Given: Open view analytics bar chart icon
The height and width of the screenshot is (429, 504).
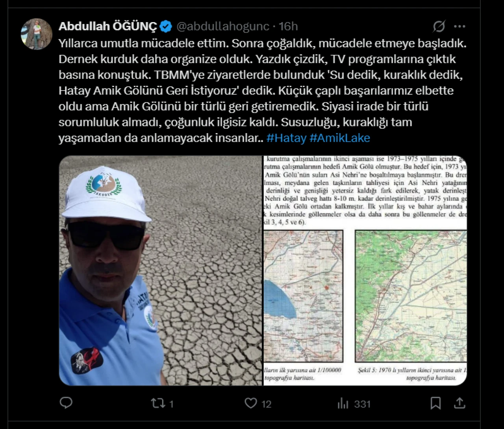Looking at the screenshot, I should tap(343, 403).
